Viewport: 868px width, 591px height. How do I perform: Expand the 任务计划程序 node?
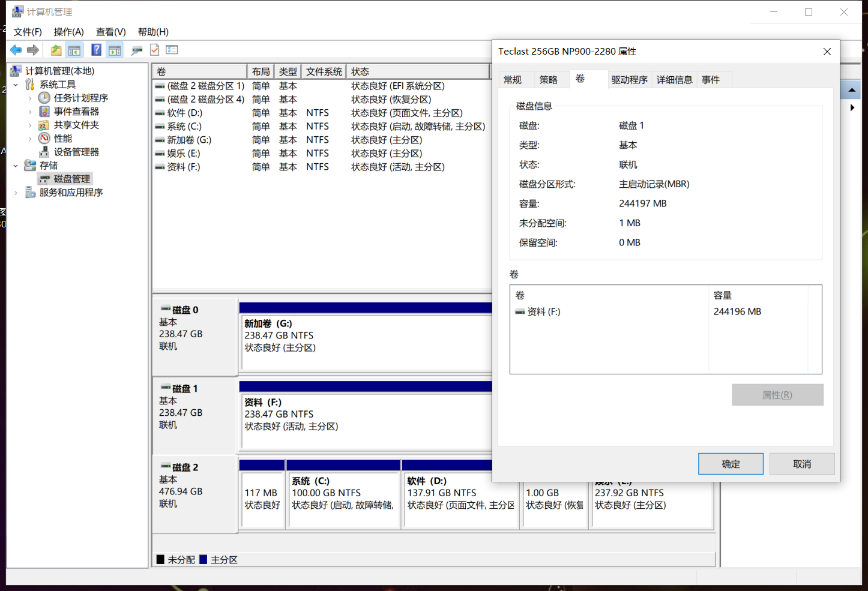click(x=30, y=98)
